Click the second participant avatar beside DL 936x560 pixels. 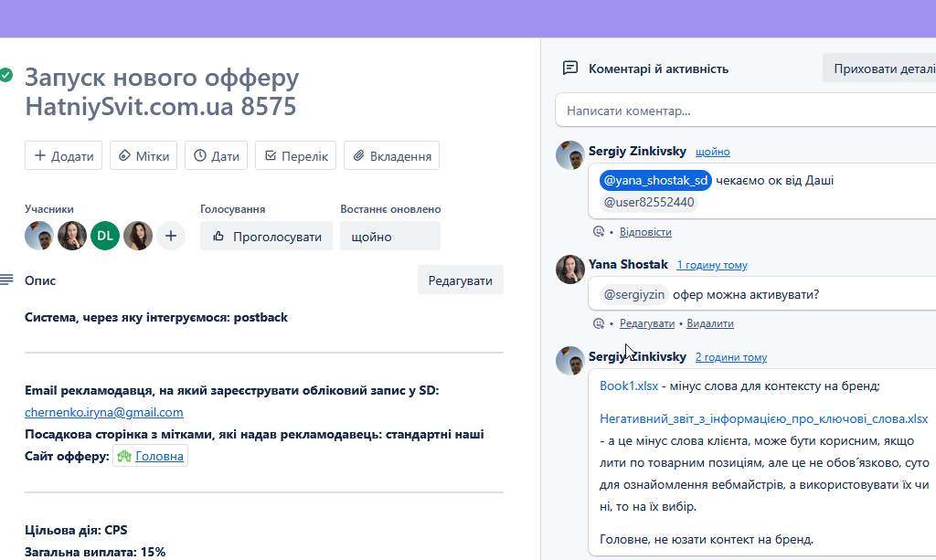[72, 237]
